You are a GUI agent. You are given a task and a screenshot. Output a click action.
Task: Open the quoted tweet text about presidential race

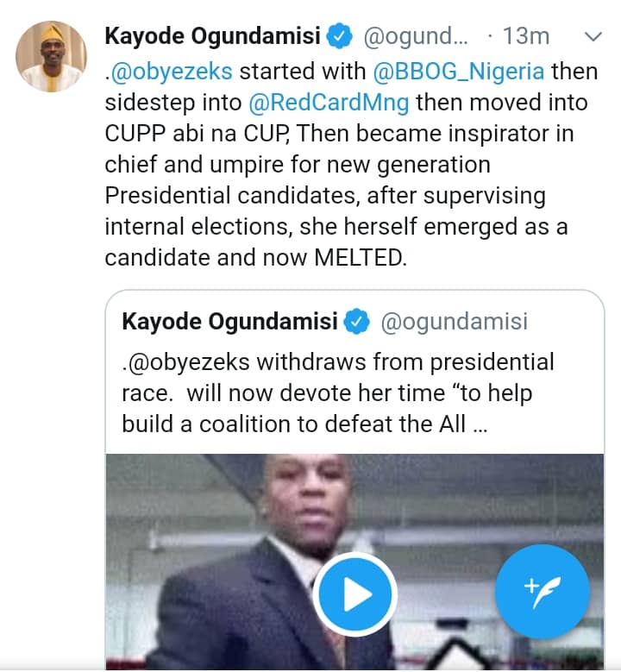(x=338, y=393)
